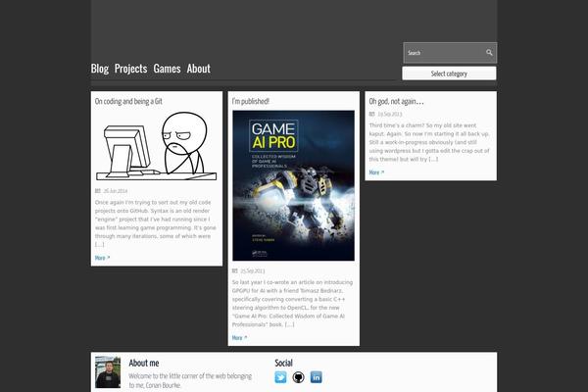
Task: Open the About page from menu
Action: pyautogui.click(x=199, y=69)
